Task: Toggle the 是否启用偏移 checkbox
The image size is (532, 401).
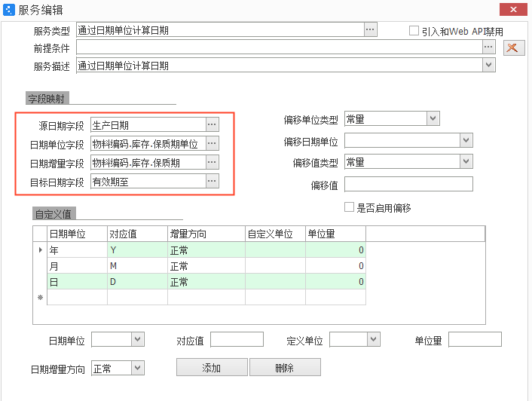Action: click(x=349, y=207)
